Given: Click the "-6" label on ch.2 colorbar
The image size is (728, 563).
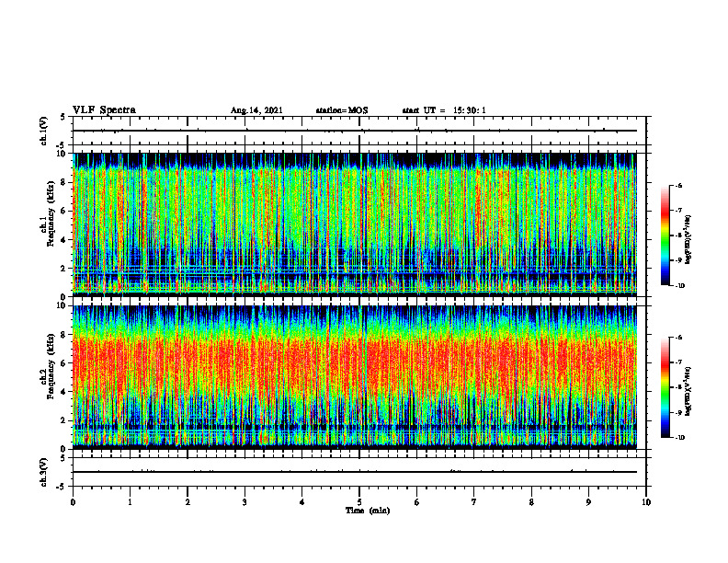Looking at the screenshot, I should tap(678, 338).
